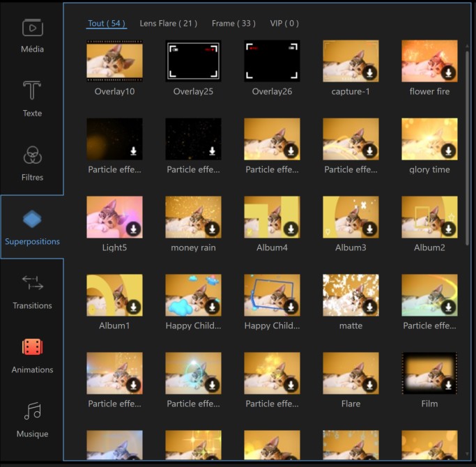Download the Album4 overlay

tap(291, 229)
